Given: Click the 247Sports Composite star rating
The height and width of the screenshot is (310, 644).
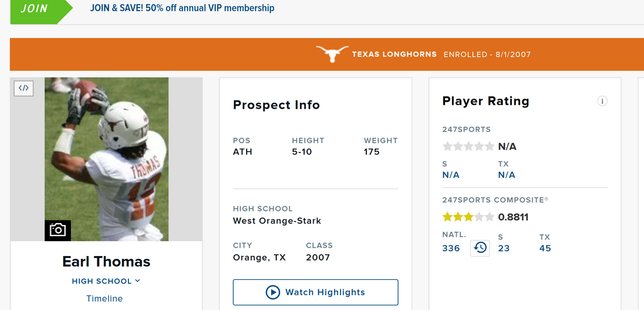Looking at the screenshot, I should 468,217.
